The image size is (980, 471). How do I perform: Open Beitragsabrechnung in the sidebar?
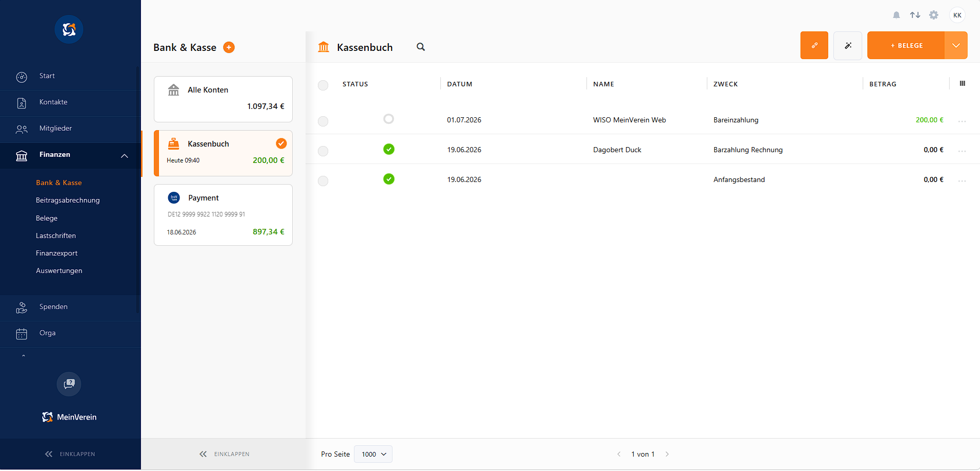[x=68, y=200]
